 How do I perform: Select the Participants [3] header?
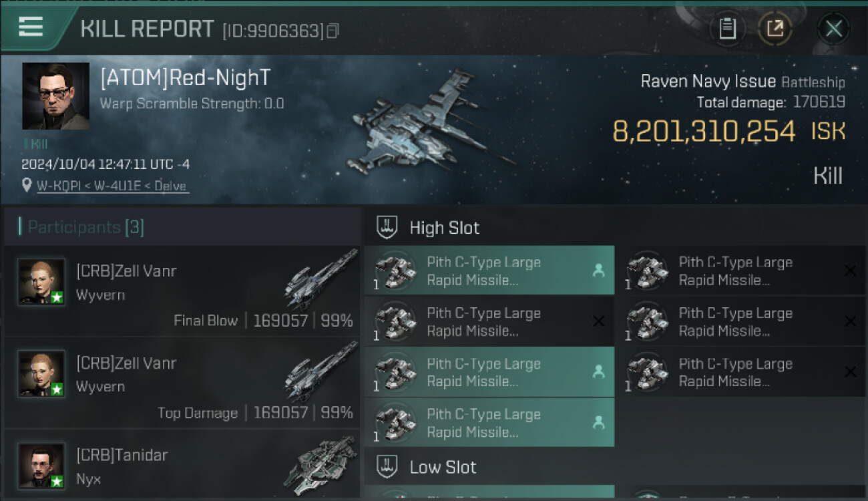(x=81, y=227)
